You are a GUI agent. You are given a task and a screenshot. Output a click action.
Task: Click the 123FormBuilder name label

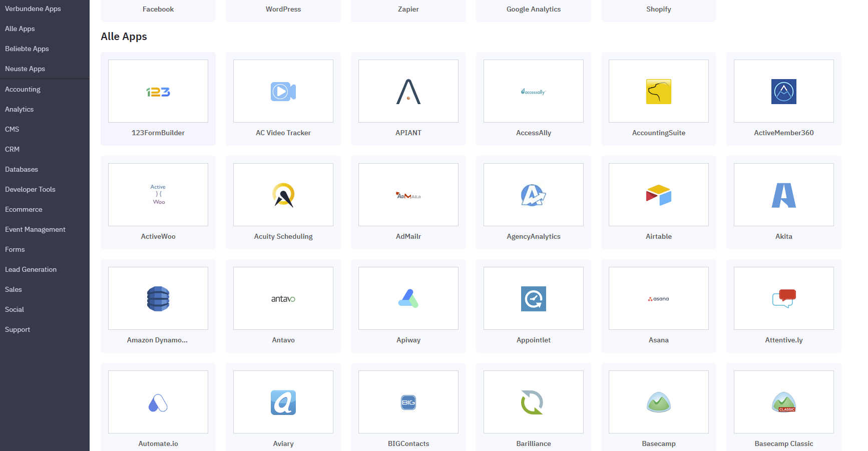(158, 133)
